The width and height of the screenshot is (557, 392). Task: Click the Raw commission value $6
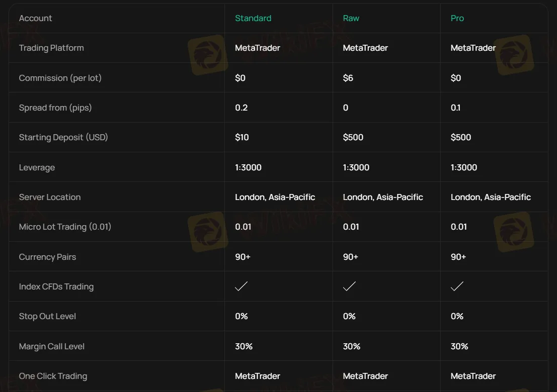coord(348,78)
